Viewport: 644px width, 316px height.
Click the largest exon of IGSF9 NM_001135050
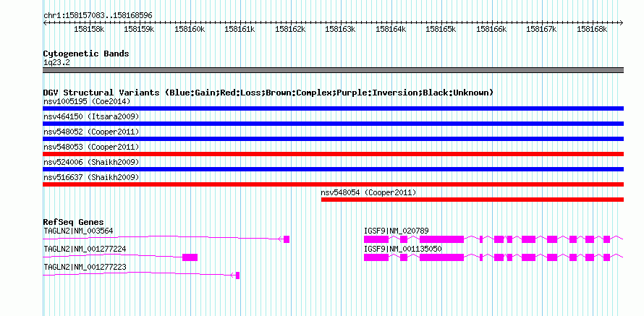click(441, 257)
